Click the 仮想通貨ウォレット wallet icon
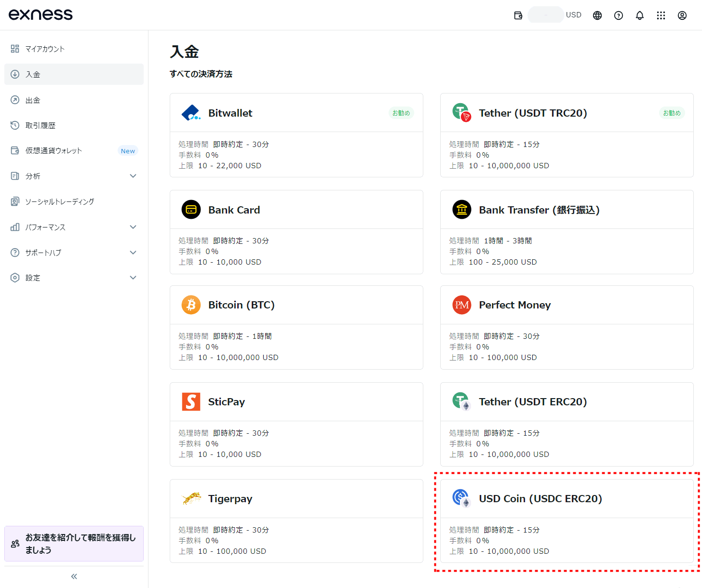Viewport: 702px width, 588px height. click(x=15, y=150)
